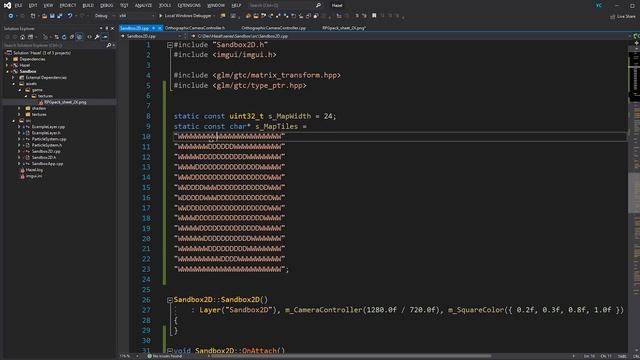The height and width of the screenshot is (360, 640).
Task: Collapse the assets folder
Action: pyautogui.click(x=13, y=84)
